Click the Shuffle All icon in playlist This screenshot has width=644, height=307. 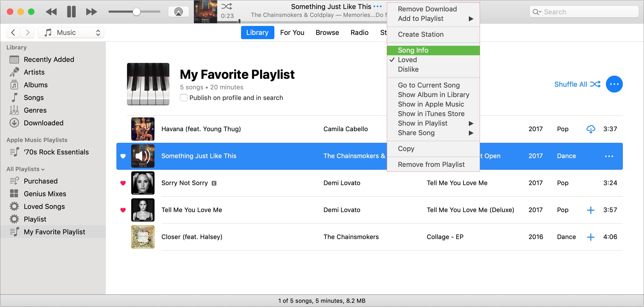point(596,84)
